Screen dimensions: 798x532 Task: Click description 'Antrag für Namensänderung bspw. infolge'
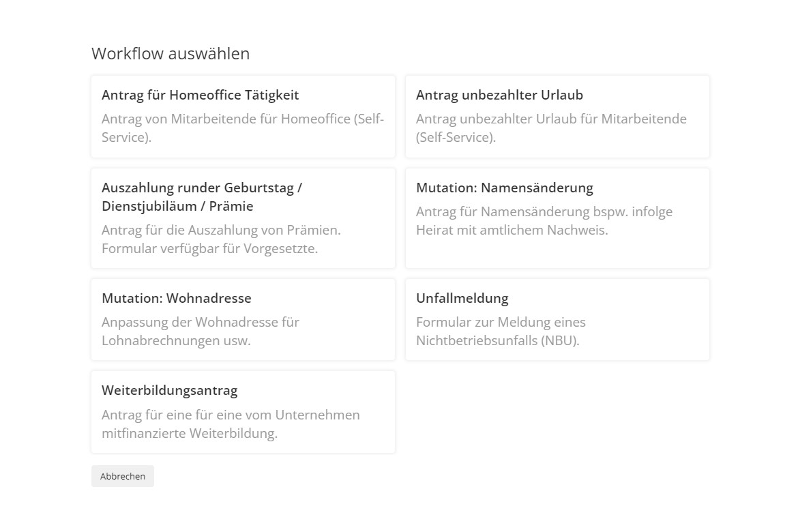coord(544,212)
